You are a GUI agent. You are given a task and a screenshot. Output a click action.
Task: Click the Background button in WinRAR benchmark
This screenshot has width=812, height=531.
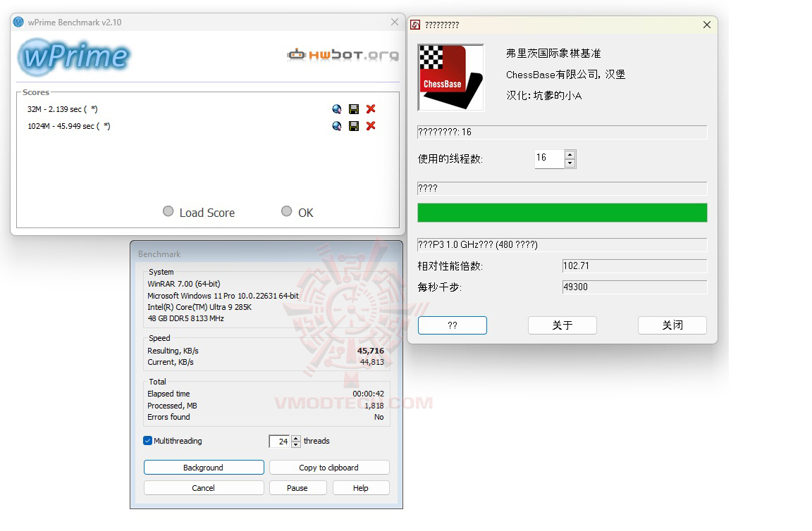pyautogui.click(x=204, y=468)
